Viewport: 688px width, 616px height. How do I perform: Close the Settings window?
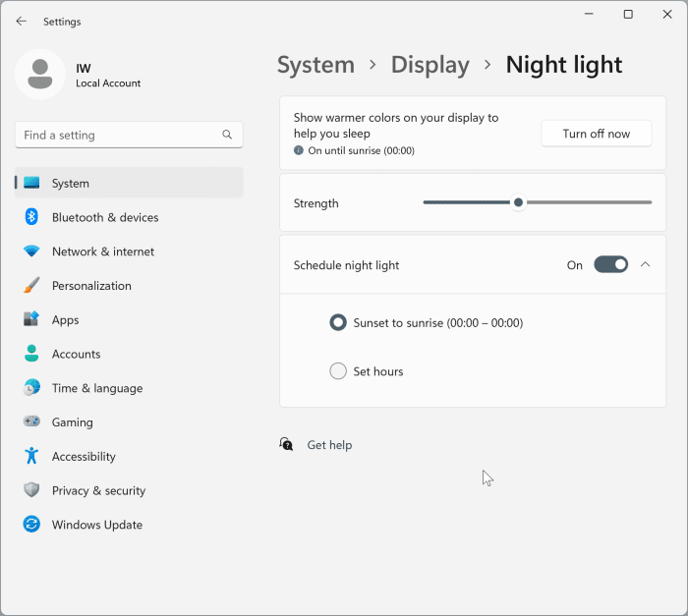coord(667,14)
